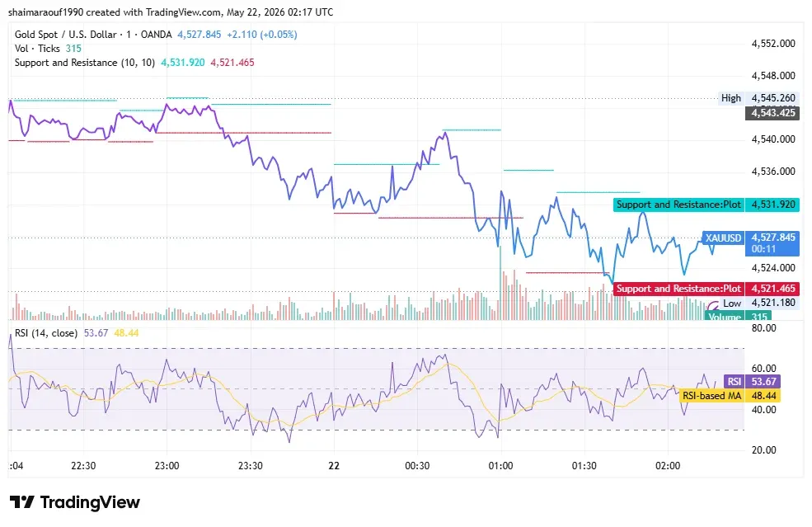Click the 4,536.000 price axis tick
This screenshot has width=812, height=527.
click(x=773, y=172)
